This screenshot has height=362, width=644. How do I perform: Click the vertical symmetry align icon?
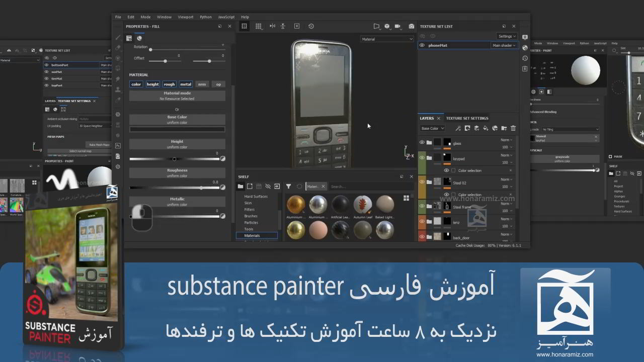[283, 26]
